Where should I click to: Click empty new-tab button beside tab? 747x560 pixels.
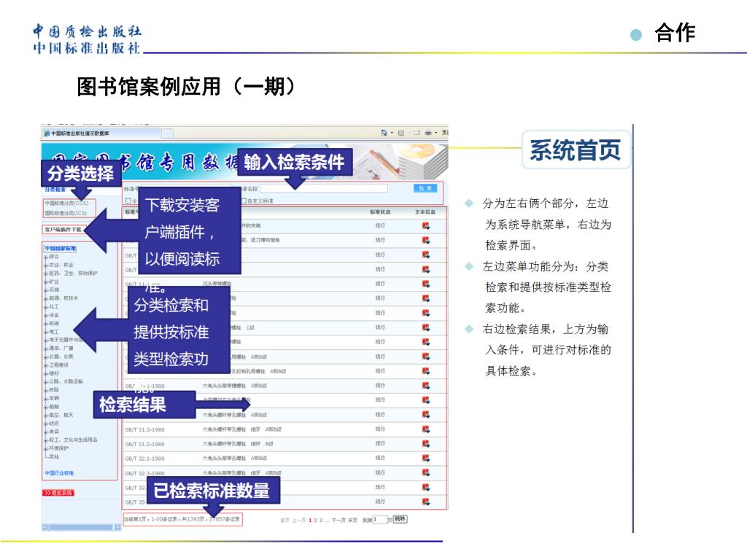(x=167, y=133)
